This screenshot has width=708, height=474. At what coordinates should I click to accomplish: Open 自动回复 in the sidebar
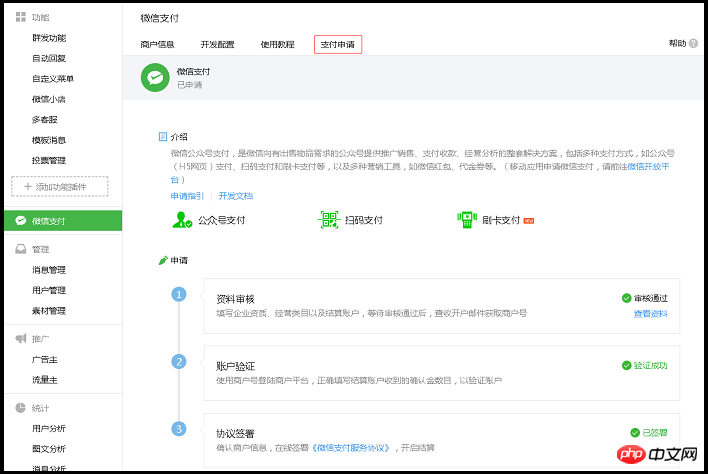49,58
